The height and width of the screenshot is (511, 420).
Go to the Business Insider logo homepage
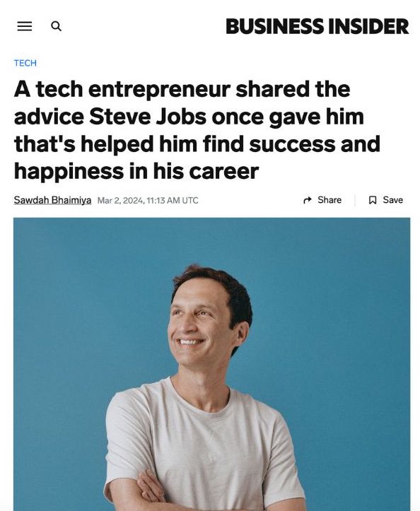(317, 26)
